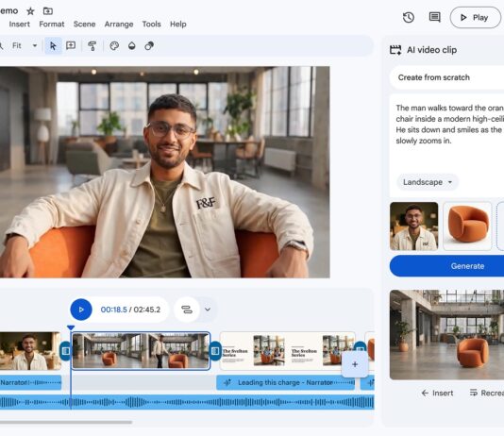Click the 00:18.5 current time display
The image size is (504, 436).
tap(114, 310)
